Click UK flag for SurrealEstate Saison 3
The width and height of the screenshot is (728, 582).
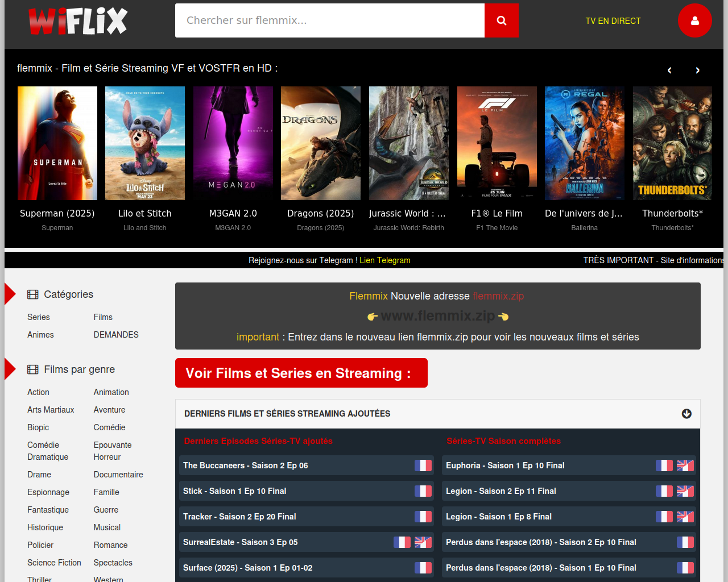(423, 542)
